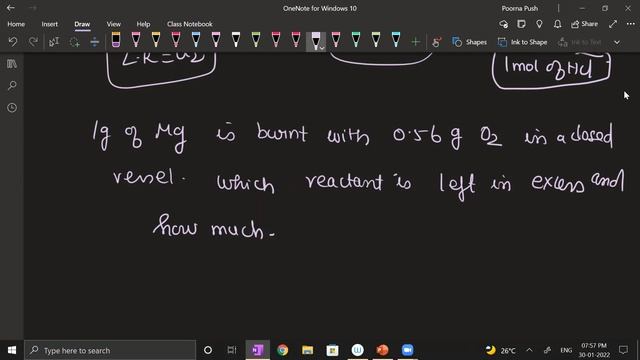Screen dimensions: 640x360
Task: Open the Action Center notifications
Action: (x=623, y=350)
